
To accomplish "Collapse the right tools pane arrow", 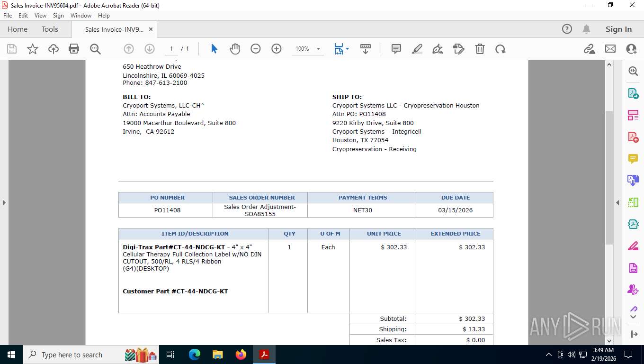I will (x=617, y=202).
